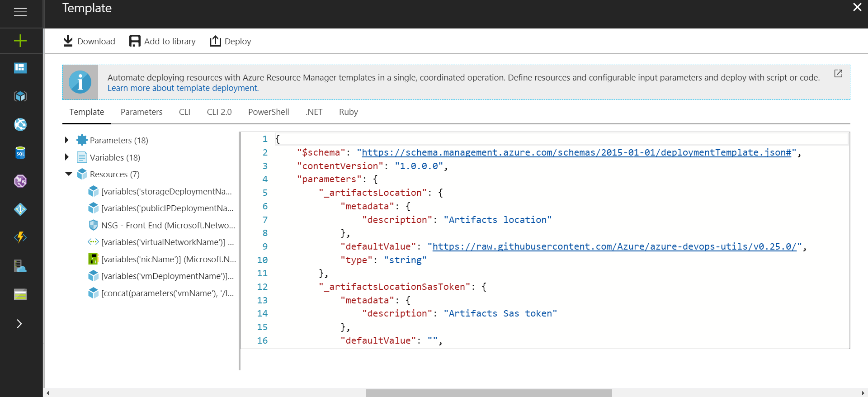This screenshot has width=868, height=397.
Task: Open the server cloud sidebar icon
Action: 20,266
